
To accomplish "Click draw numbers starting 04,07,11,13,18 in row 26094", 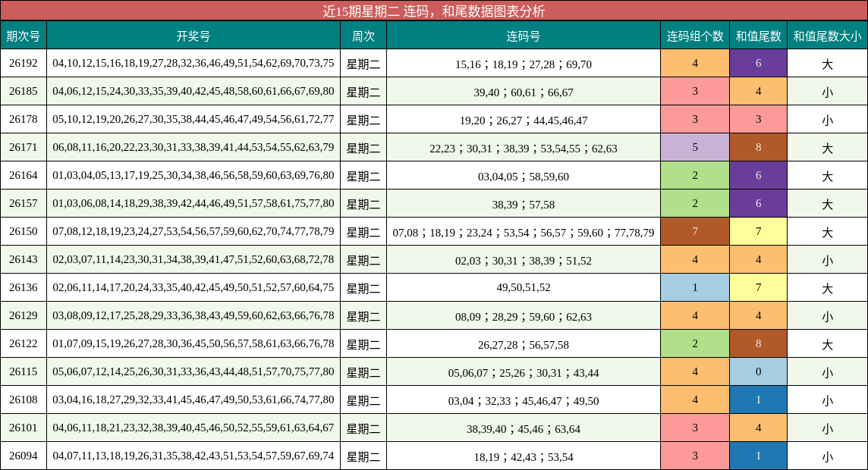I will tap(193, 456).
